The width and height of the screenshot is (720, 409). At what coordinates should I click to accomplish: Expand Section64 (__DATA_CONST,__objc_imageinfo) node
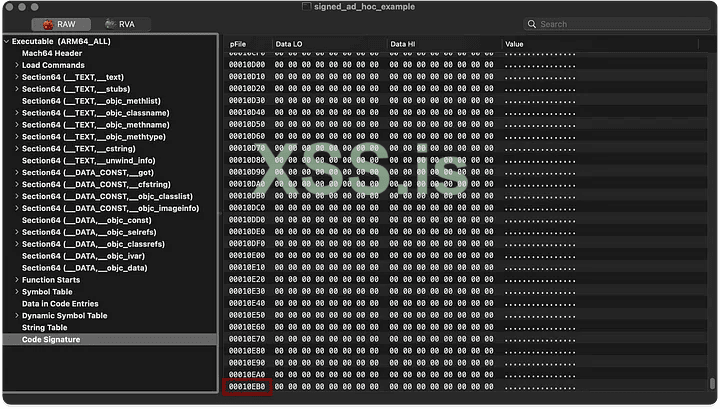pos(17,208)
